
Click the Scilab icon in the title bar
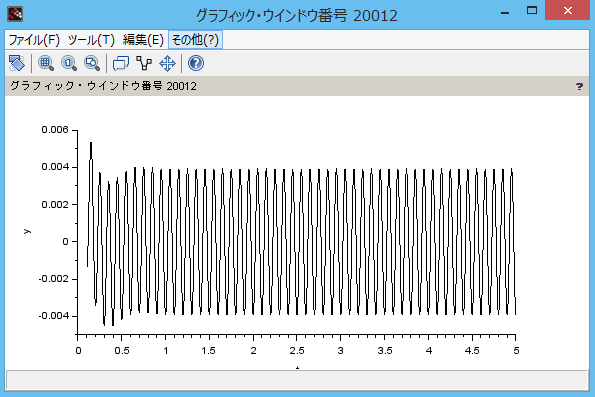coord(15,14)
